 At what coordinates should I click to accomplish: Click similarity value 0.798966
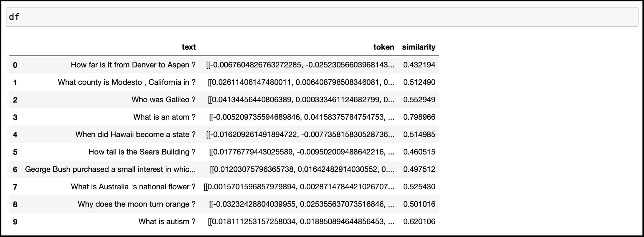(419, 117)
